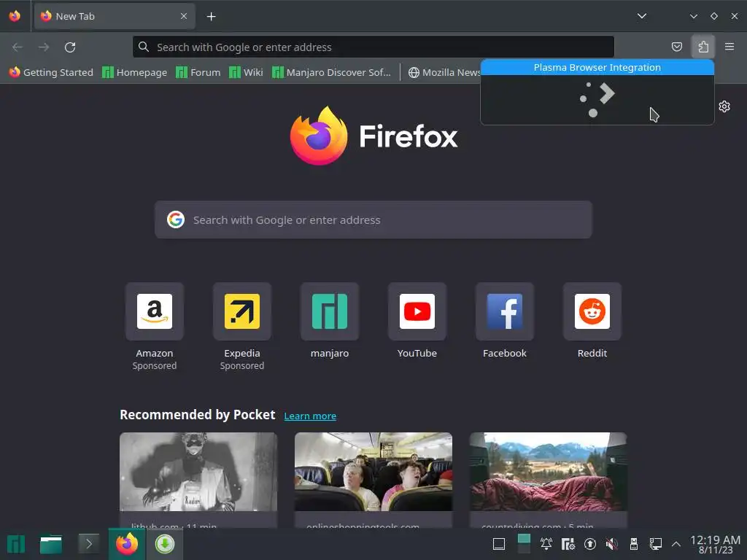Click the Google logo in search box
This screenshot has height=560, width=747.
[x=176, y=219]
